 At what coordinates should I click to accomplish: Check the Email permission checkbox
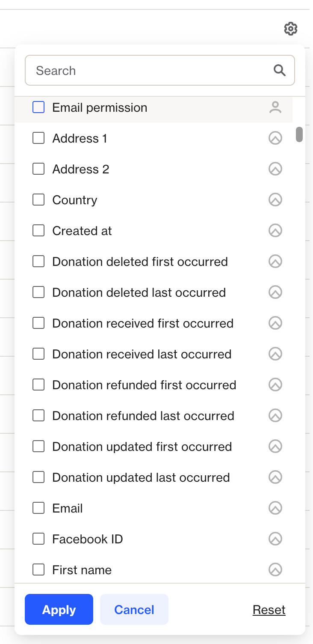click(x=38, y=107)
